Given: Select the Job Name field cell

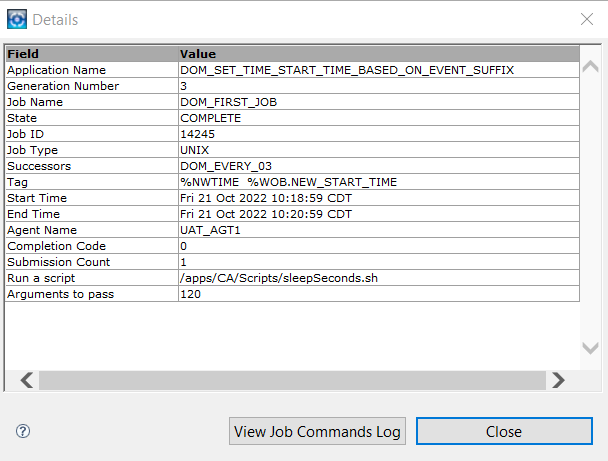Looking at the screenshot, I should click(x=92, y=102).
